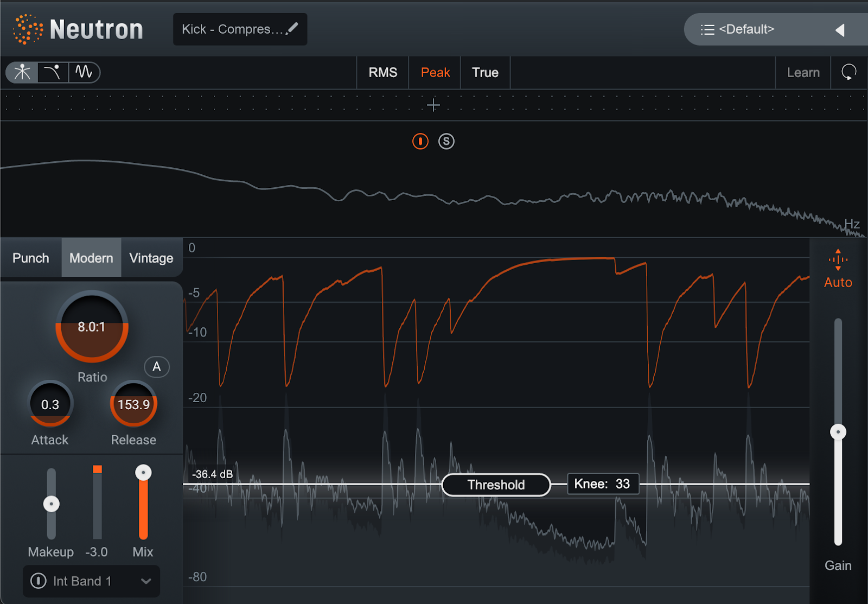Click the Ratio knob showing 8.0:1

click(92, 327)
